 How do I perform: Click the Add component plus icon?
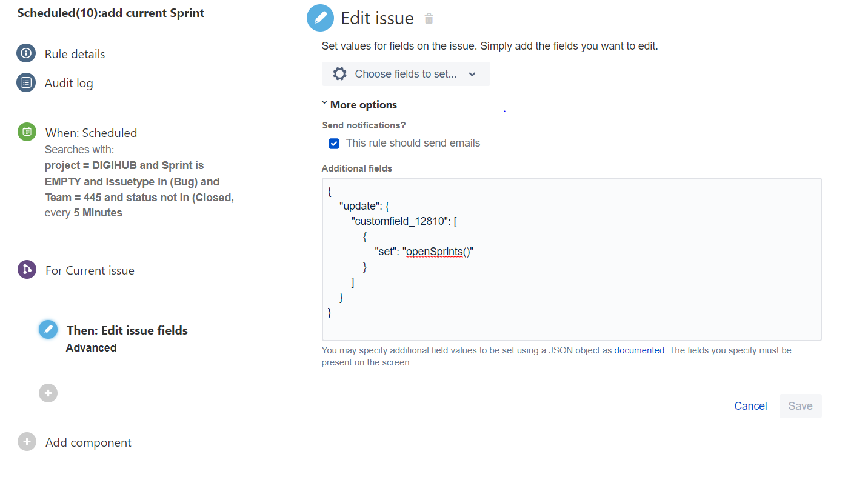coord(26,442)
